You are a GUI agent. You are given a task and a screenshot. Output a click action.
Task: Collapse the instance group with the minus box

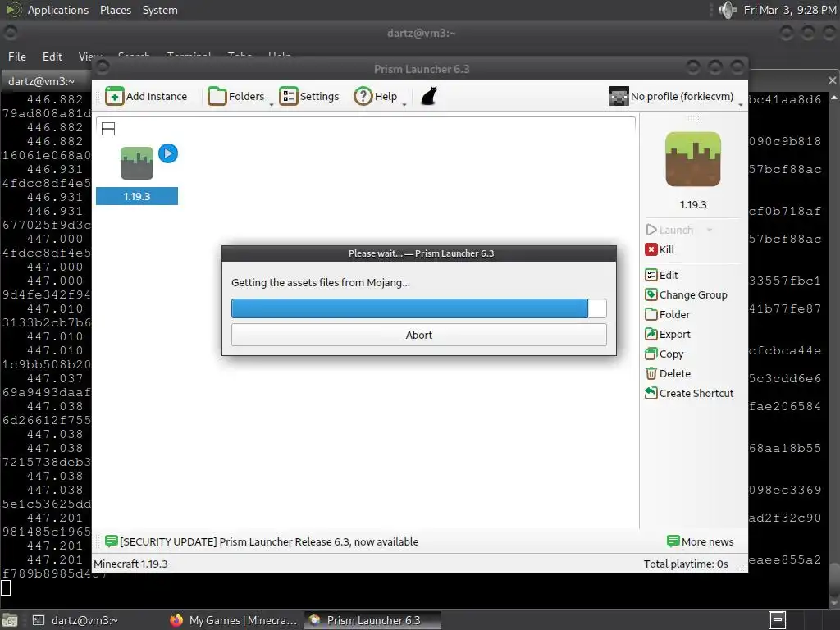(108, 129)
